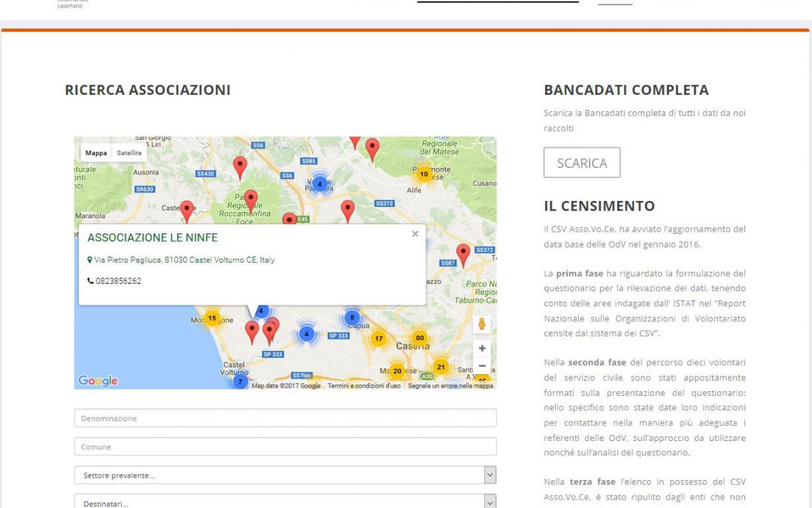This screenshot has height=508, width=812.
Task: Open blue cluster 4 below the SS85 label
Action: 320,184
